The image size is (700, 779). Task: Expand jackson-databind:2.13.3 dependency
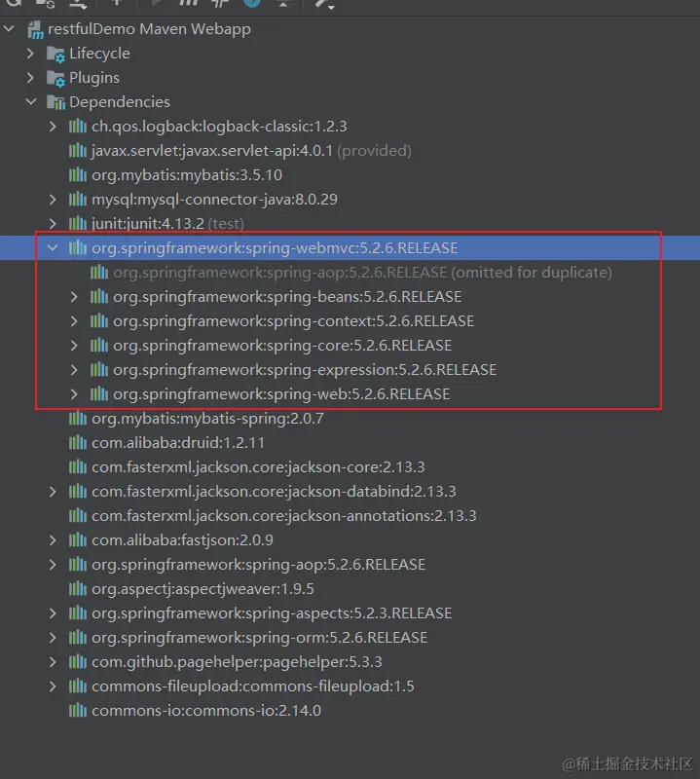53,492
